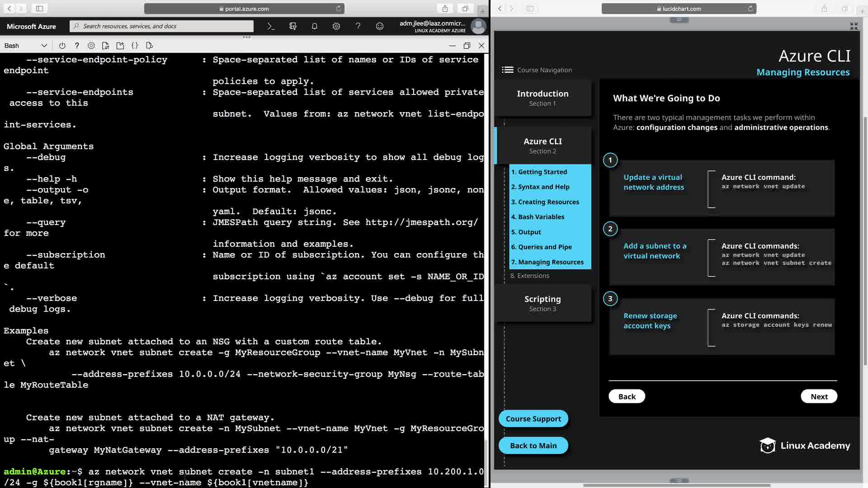The width and height of the screenshot is (868, 488).
Task: Click Back to Main button
Action: (x=533, y=446)
